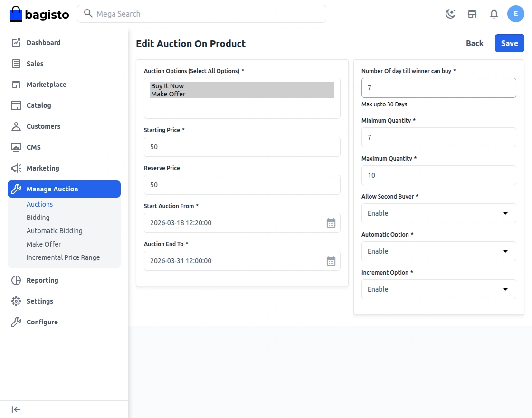Go back using Back button

(x=475, y=43)
